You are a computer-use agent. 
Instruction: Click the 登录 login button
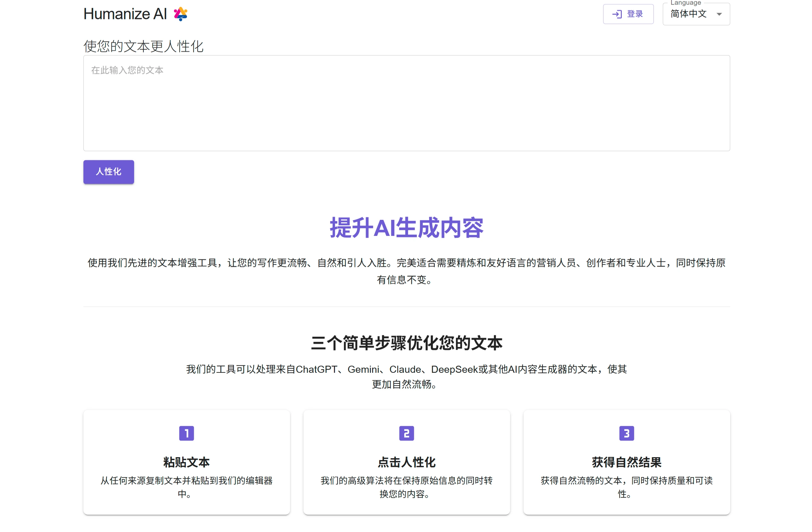tap(628, 14)
